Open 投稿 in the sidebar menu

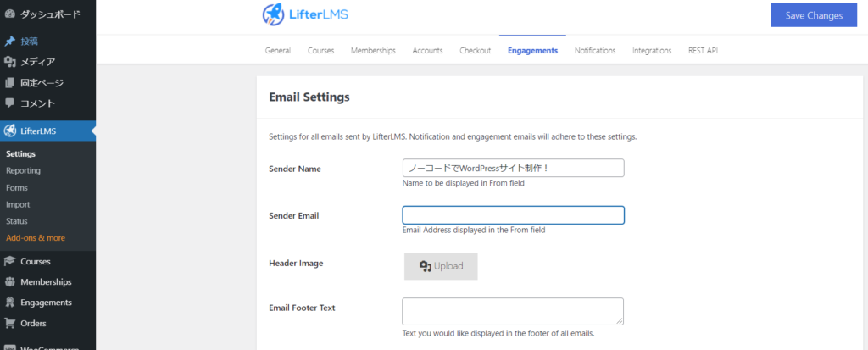(30, 41)
